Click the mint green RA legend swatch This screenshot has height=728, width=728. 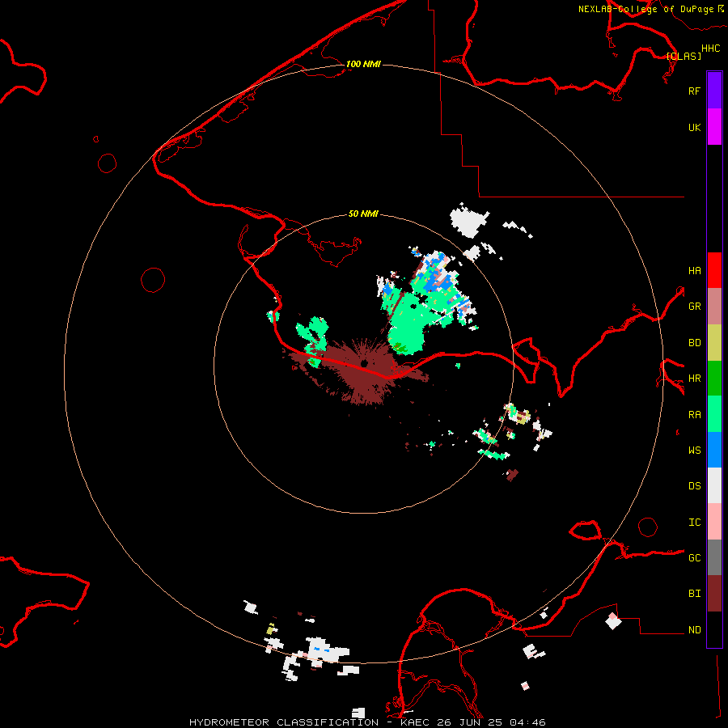[714, 414]
